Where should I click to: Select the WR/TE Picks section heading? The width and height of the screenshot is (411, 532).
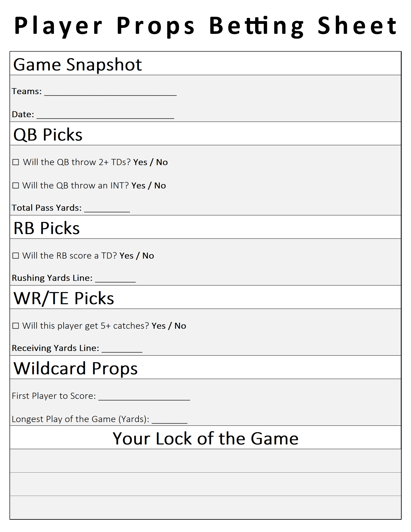click(x=64, y=298)
